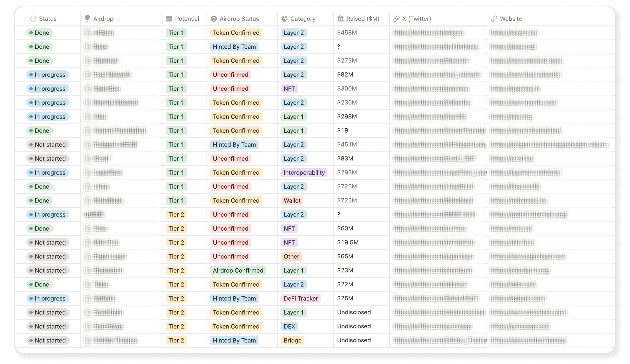Click the Raised ($M) bank icon
The height and width of the screenshot is (364, 630).
click(x=341, y=19)
